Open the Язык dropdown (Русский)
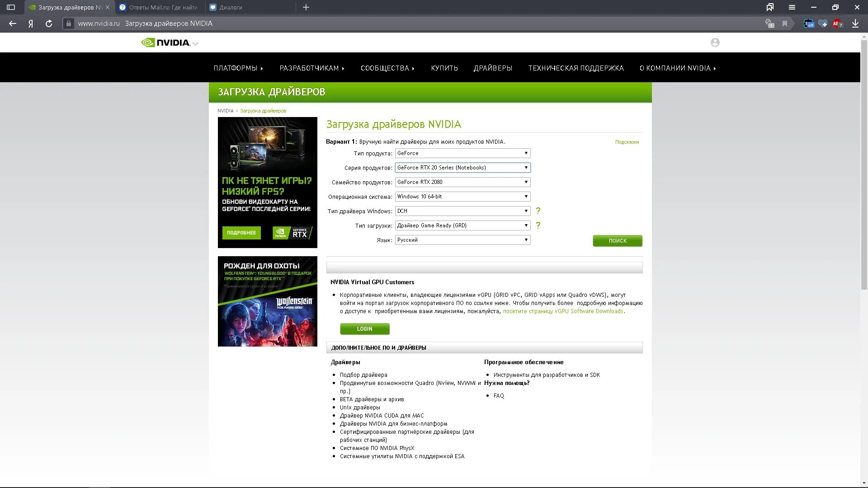This screenshot has height=488, width=868. 462,240
